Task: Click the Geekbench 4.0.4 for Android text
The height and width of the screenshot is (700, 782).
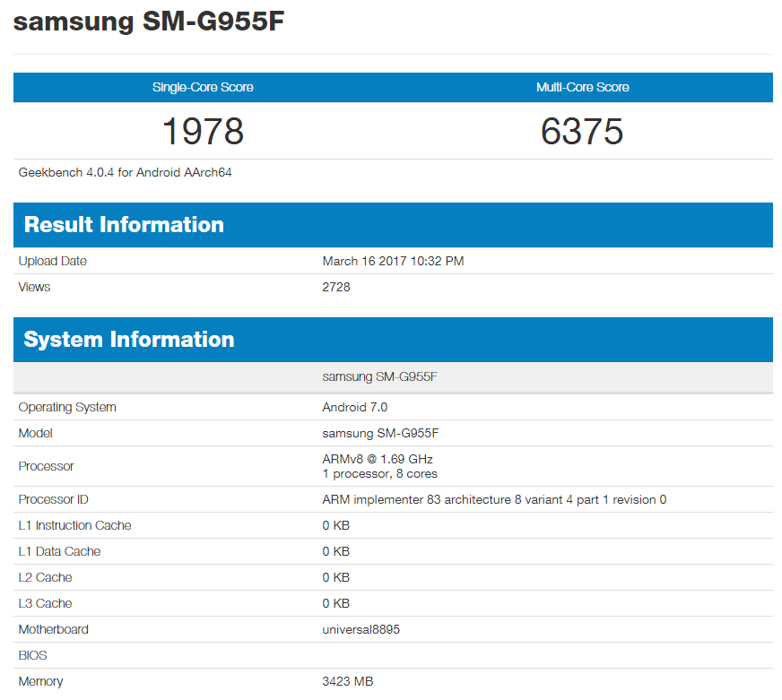Action: click(x=126, y=172)
